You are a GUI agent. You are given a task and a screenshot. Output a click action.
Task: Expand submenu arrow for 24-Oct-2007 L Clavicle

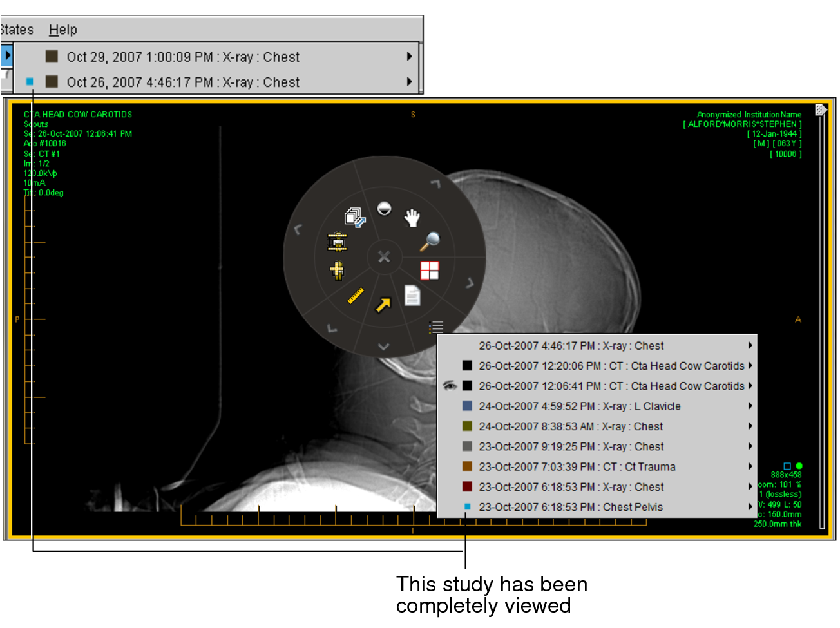[750, 406]
